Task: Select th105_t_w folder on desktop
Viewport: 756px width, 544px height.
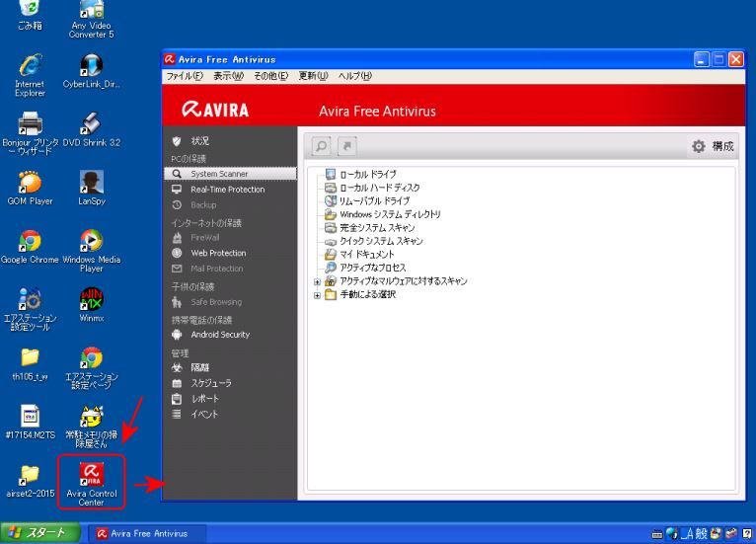Action: click(30, 364)
